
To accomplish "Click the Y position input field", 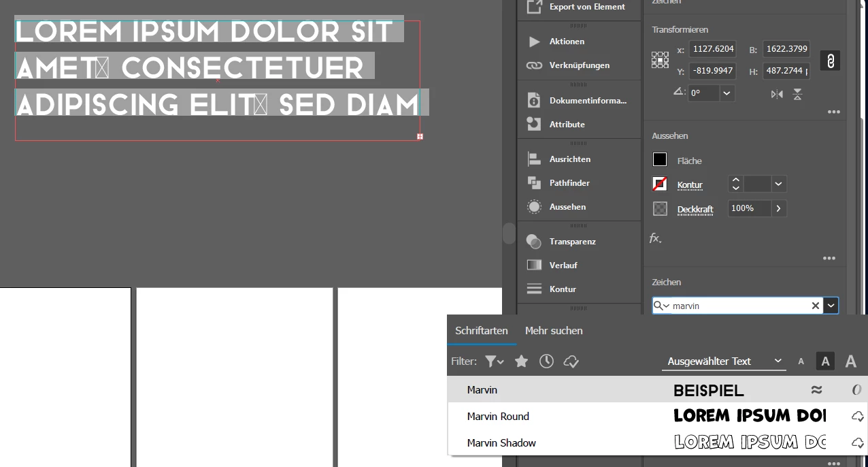I will pyautogui.click(x=712, y=71).
